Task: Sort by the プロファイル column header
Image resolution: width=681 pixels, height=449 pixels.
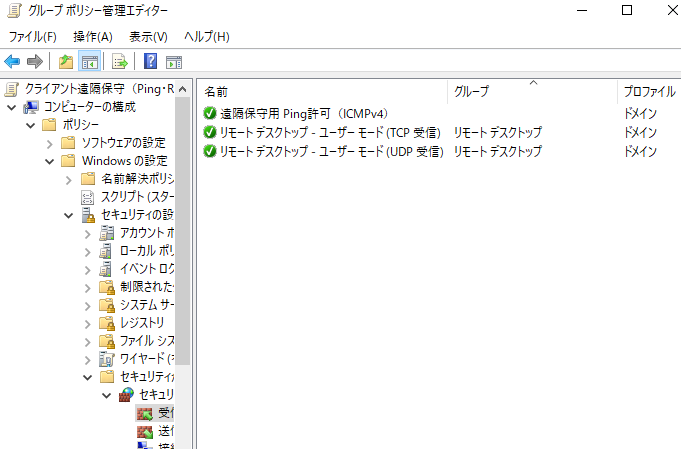Action: (x=650, y=92)
